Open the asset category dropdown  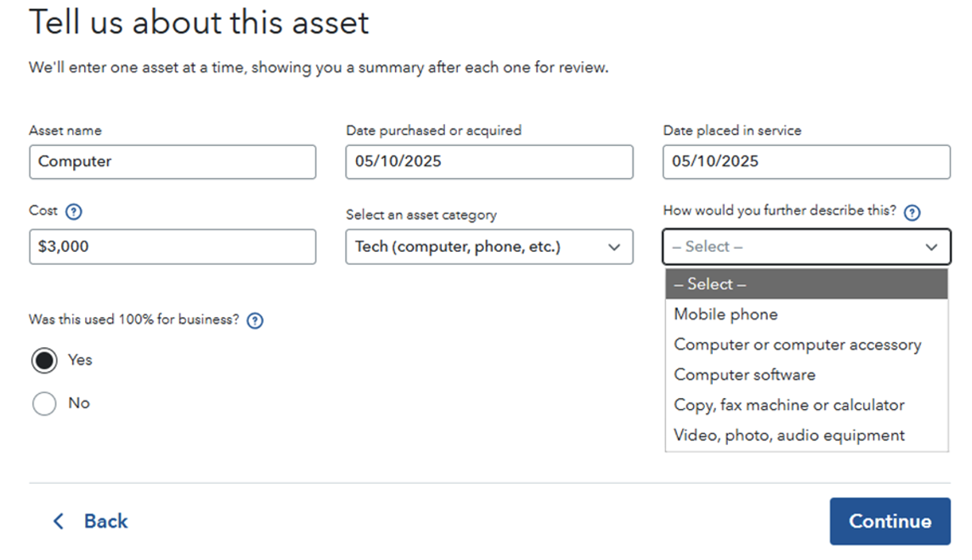[489, 247]
